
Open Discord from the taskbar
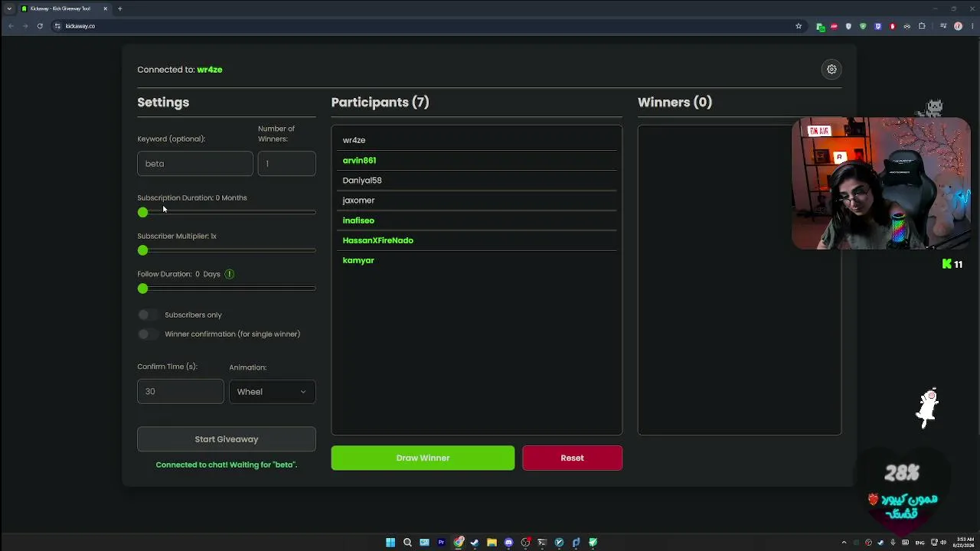pyautogui.click(x=508, y=543)
